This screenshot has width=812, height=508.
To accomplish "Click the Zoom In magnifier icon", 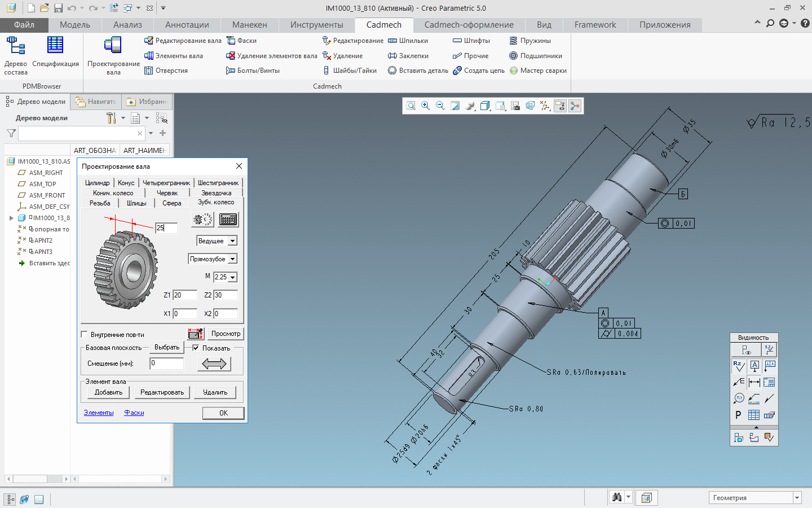I will pyautogui.click(x=426, y=106).
